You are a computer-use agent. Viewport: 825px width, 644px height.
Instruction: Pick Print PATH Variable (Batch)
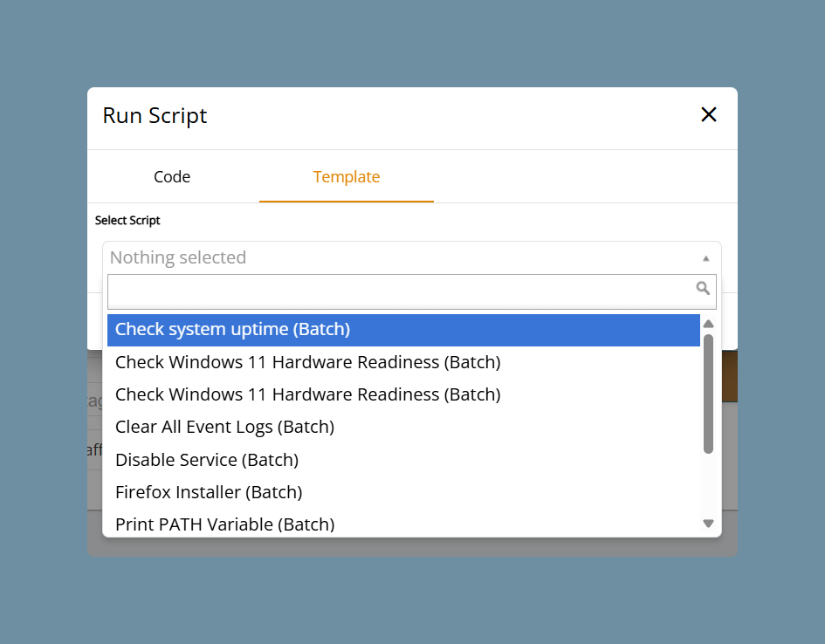tap(403, 524)
